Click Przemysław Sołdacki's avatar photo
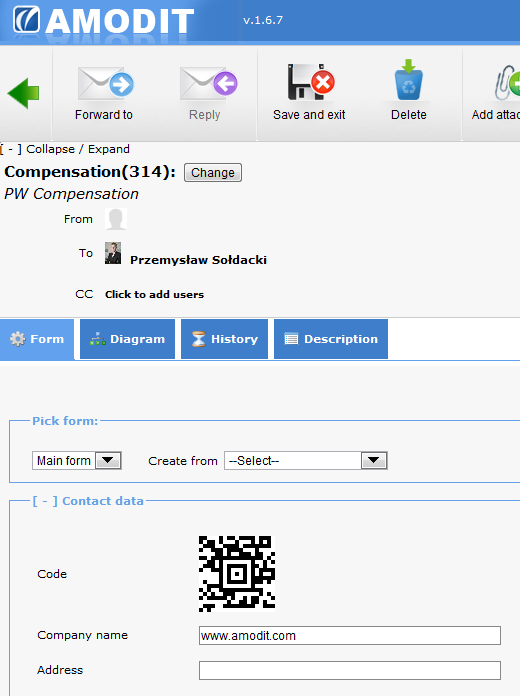Image resolution: width=520 pixels, height=696 pixels. [113, 253]
